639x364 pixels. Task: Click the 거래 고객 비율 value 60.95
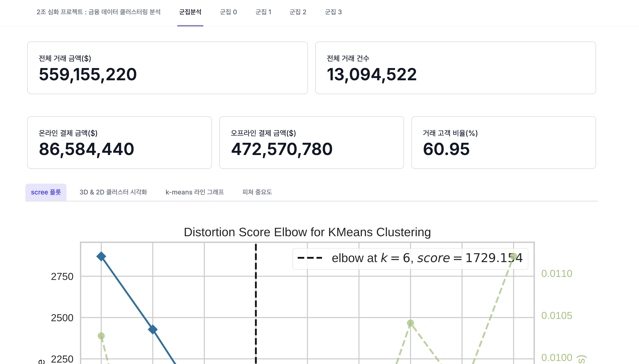446,149
